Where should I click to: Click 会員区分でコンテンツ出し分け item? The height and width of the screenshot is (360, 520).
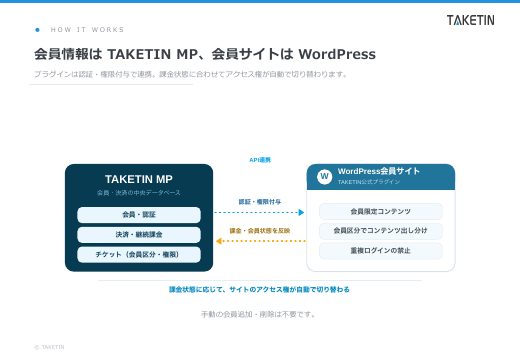click(381, 231)
